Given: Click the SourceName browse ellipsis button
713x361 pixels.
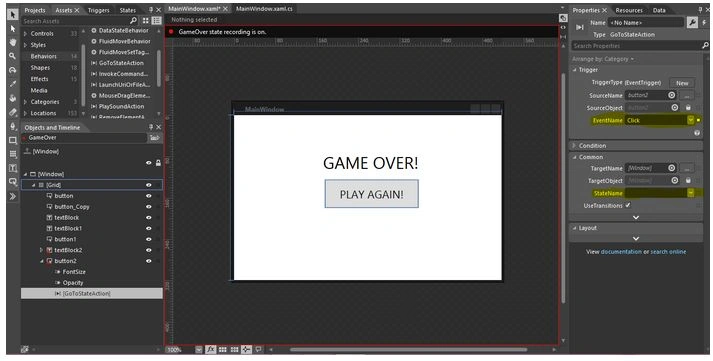Looking at the screenshot, I should click(687, 95).
